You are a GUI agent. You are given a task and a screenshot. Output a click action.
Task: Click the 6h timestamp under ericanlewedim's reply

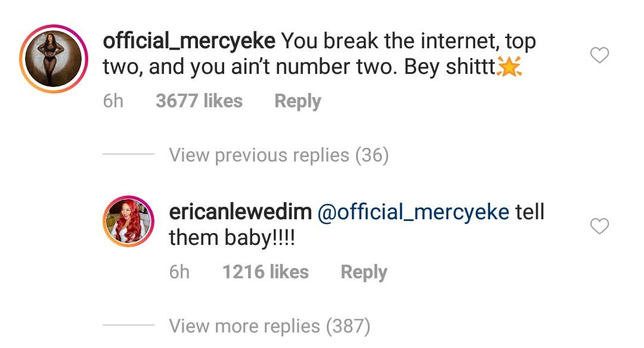[179, 272]
